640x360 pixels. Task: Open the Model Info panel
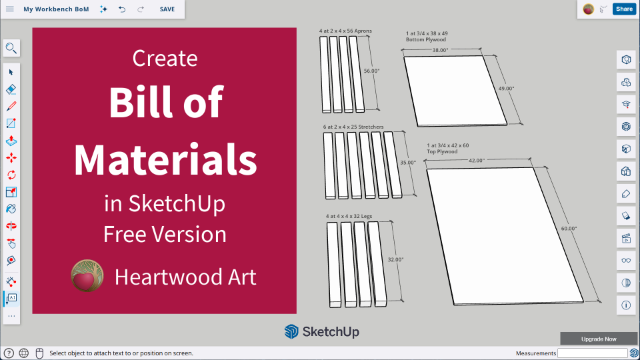pos(626,305)
